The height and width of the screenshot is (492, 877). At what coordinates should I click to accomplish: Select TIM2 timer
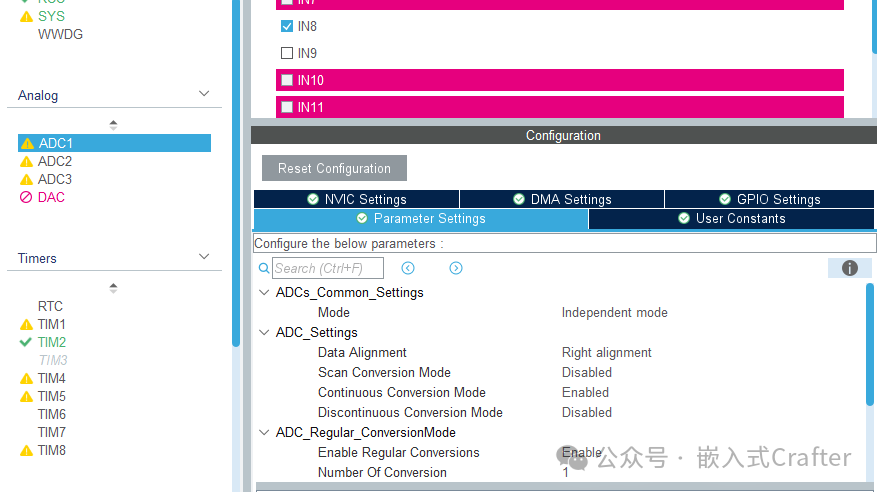52,342
